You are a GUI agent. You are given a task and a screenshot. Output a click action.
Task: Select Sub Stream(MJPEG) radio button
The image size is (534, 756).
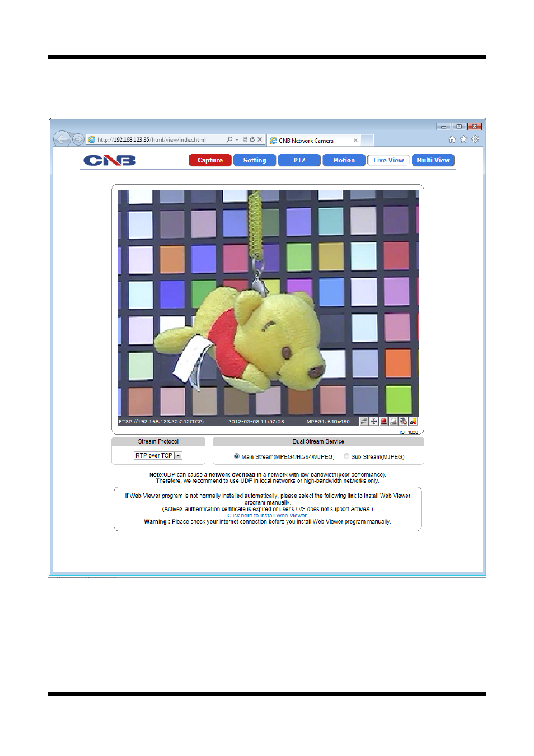pos(346,456)
